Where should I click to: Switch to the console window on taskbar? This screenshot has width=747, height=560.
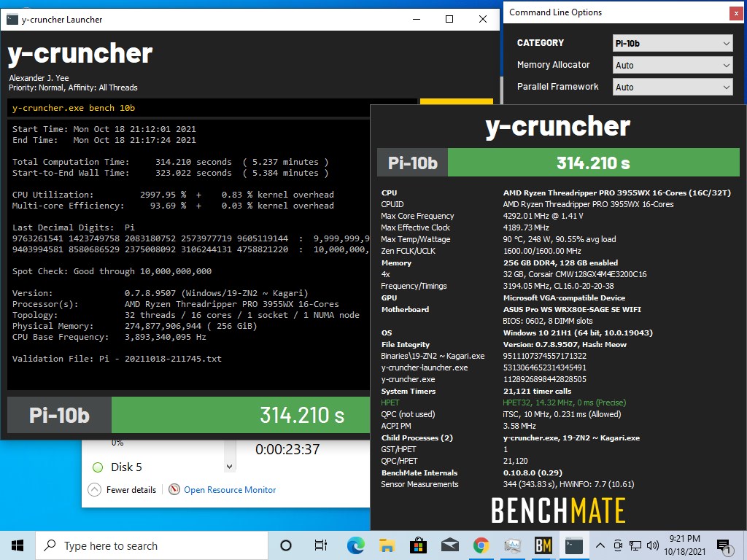coord(574,545)
